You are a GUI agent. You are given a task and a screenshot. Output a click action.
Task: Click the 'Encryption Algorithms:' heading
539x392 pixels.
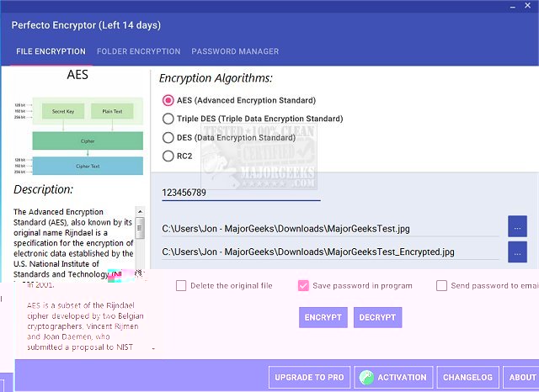pos(216,78)
